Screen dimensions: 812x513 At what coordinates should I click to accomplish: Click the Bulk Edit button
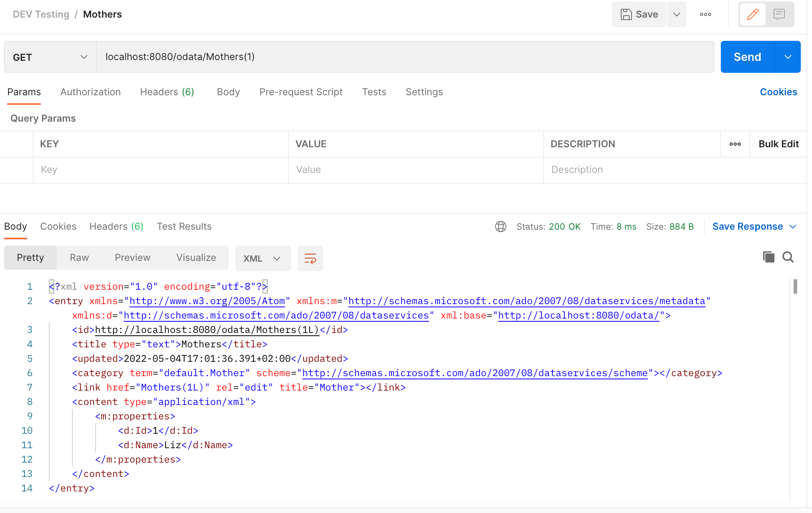point(778,144)
